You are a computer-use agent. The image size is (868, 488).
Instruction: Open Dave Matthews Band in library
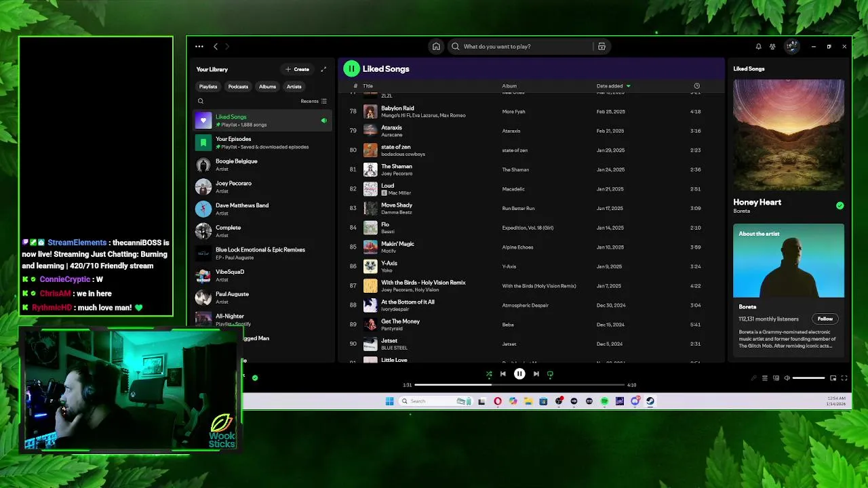(262, 209)
